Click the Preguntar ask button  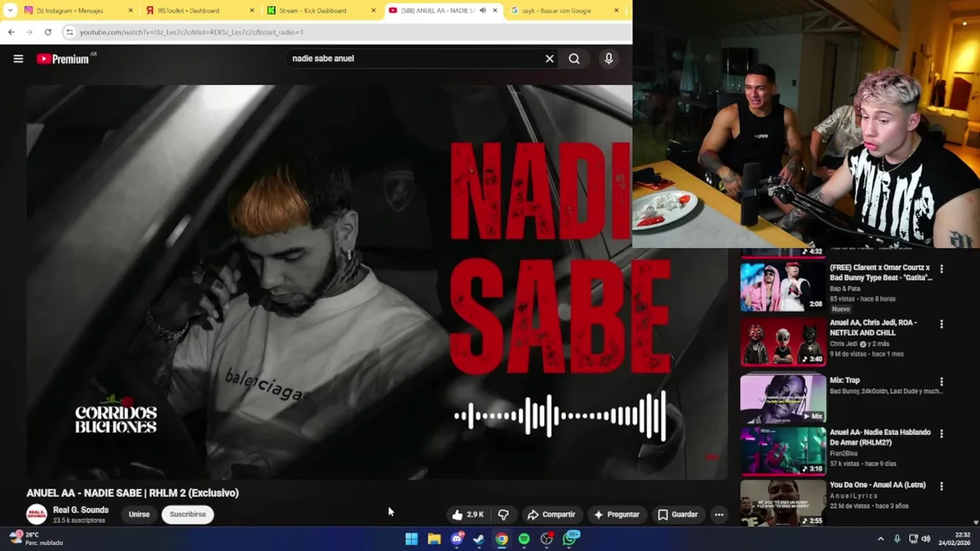(x=616, y=515)
